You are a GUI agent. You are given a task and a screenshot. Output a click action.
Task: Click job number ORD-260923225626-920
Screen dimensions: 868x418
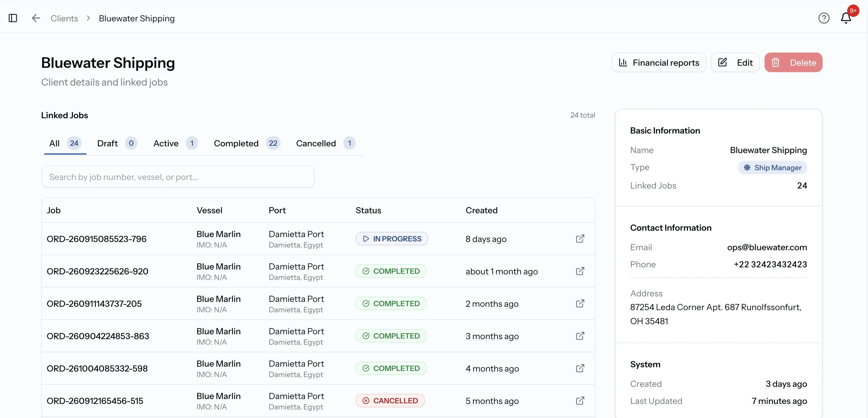(97, 271)
